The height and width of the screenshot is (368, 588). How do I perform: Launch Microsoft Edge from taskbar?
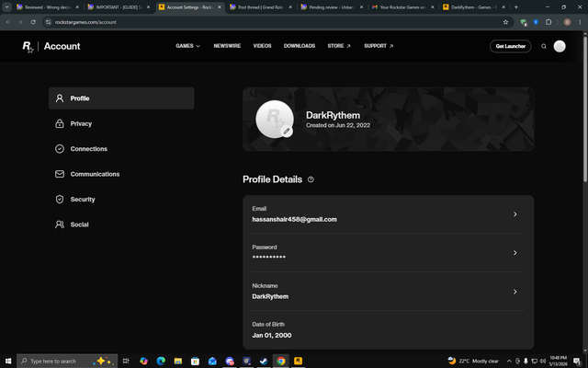(x=161, y=361)
